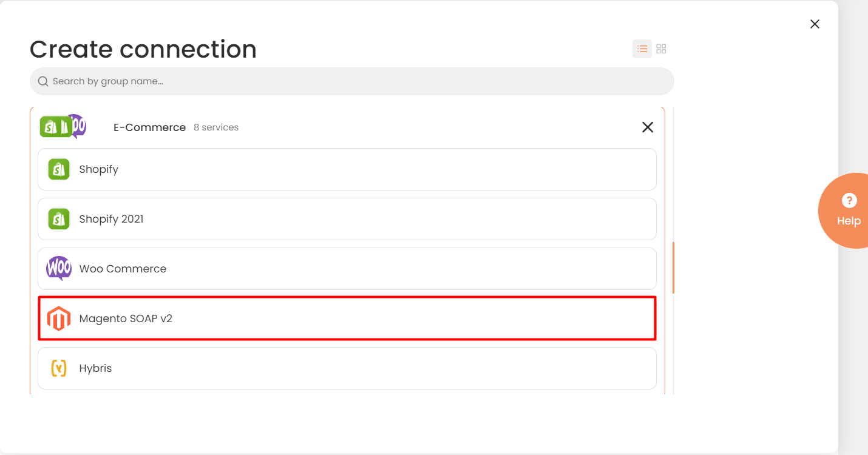Viewport: 868px width, 455px height.
Task: Click the Woo Commerce logo icon
Action: pos(59,268)
